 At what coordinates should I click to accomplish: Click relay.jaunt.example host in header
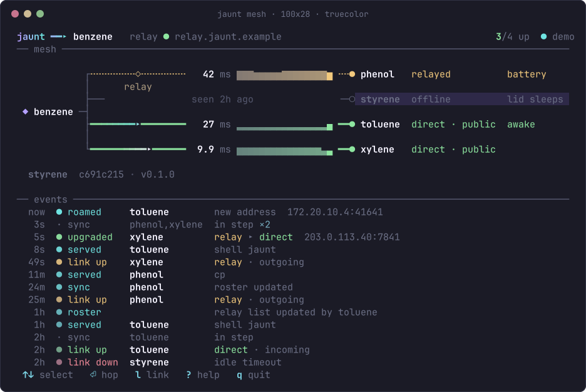pyautogui.click(x=228, y=36)
